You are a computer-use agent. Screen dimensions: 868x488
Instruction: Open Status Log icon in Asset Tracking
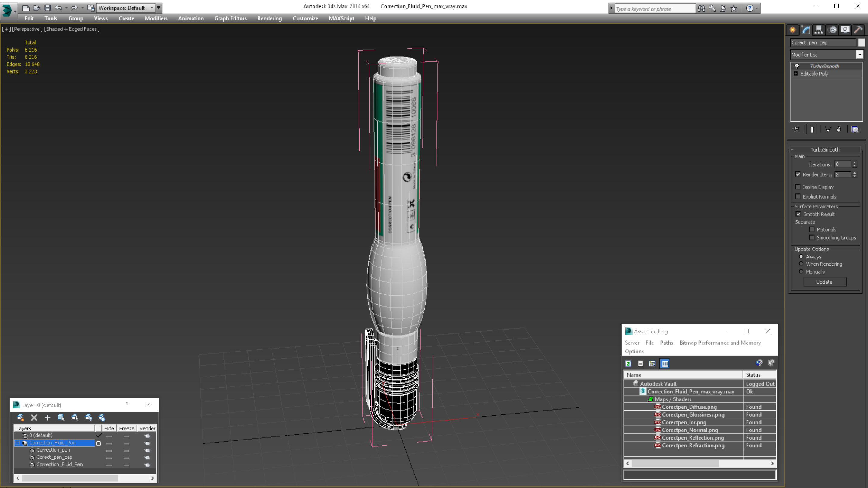tap(640, 364)
